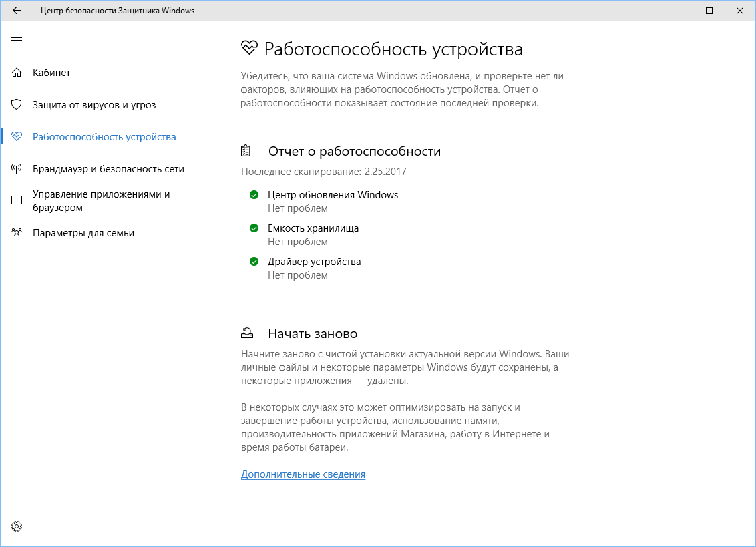The image size is (756, 547).
Task: Open the firewall network icon in sidebar
Action: [17, 168]
